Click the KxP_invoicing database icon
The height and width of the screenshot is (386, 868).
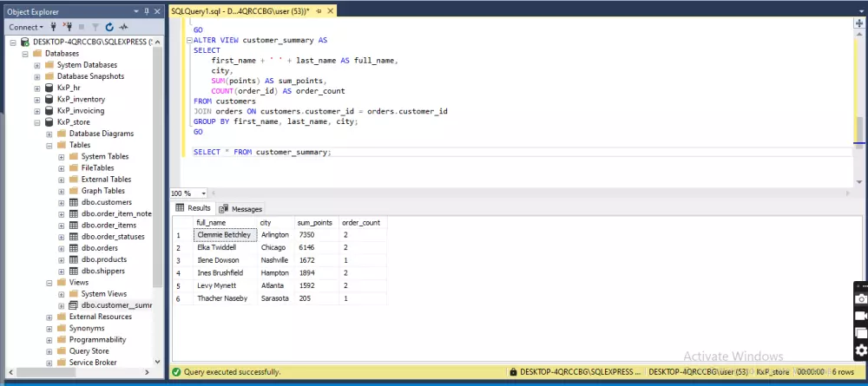pos(49,111)
